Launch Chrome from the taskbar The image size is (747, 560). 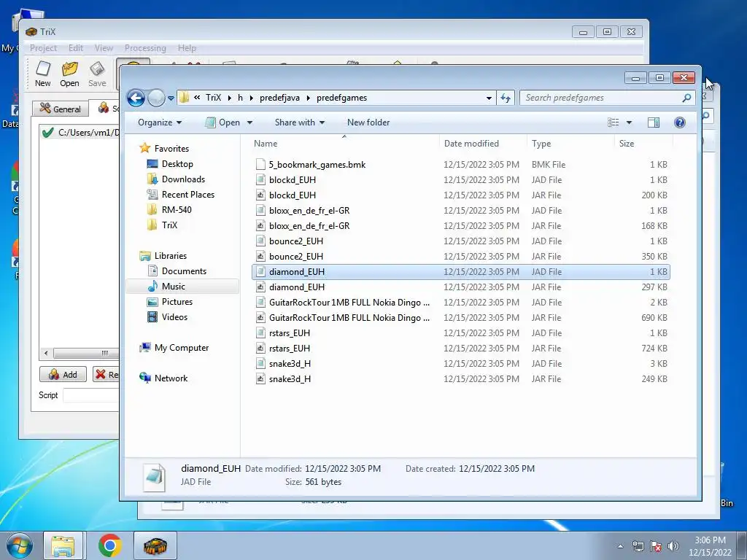coord(109,545)
